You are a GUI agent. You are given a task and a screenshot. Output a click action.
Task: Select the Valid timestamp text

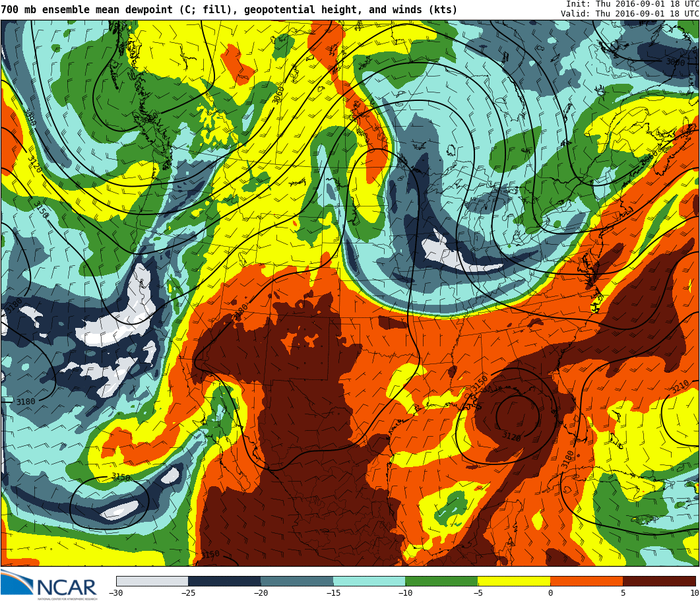click(629, 14)
